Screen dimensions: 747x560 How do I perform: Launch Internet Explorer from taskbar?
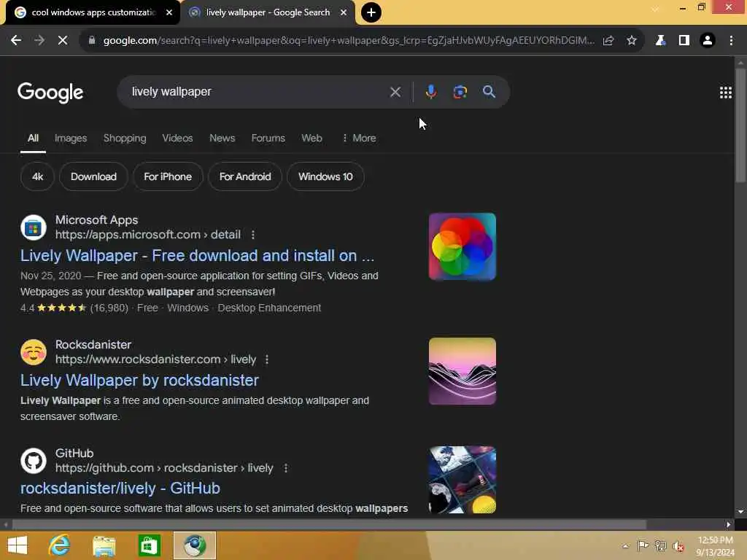pyautogui.click(x=60, y=545)
